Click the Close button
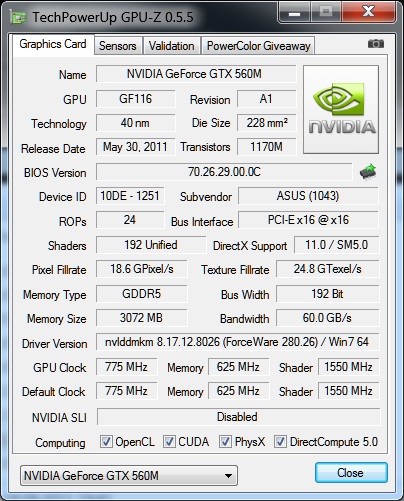This screenshot has height=501, width=404. (x=351, y=473)
